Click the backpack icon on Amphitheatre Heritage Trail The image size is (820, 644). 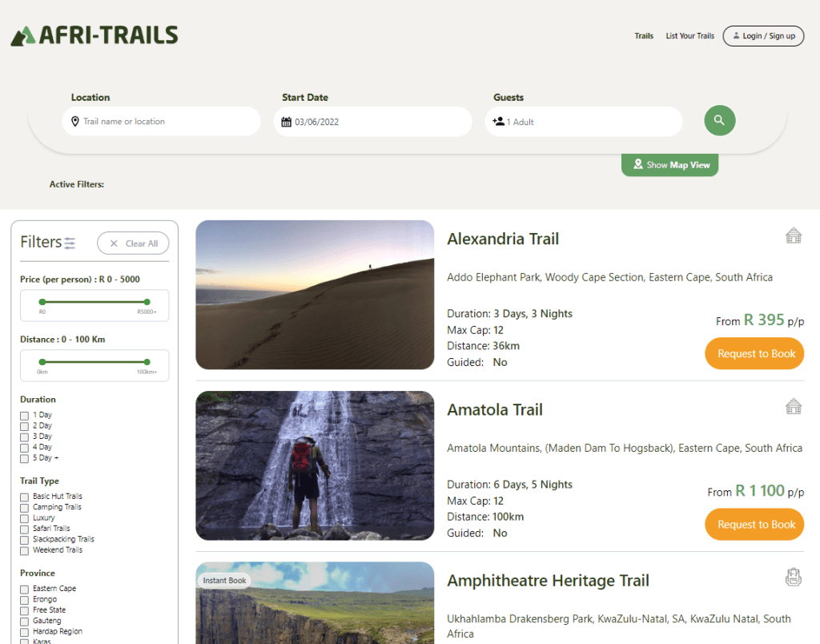tap(793, 576)
